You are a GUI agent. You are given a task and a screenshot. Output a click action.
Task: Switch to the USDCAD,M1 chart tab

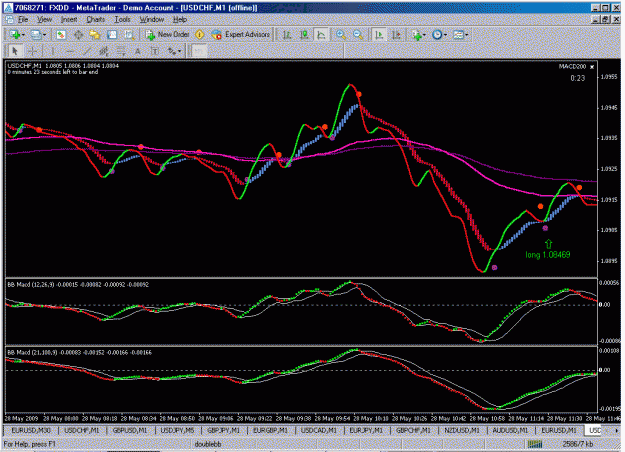[x=318, y=430]
